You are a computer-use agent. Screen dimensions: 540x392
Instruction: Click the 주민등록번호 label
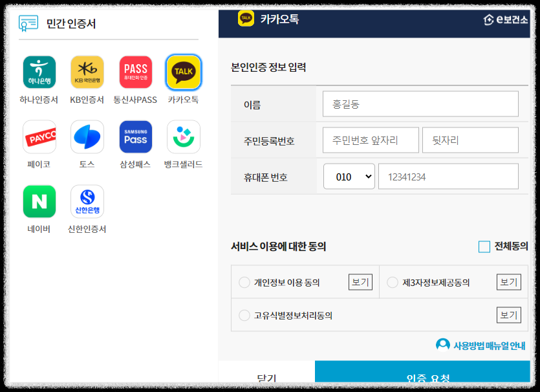pyautogui.click(x=269, y=141)
